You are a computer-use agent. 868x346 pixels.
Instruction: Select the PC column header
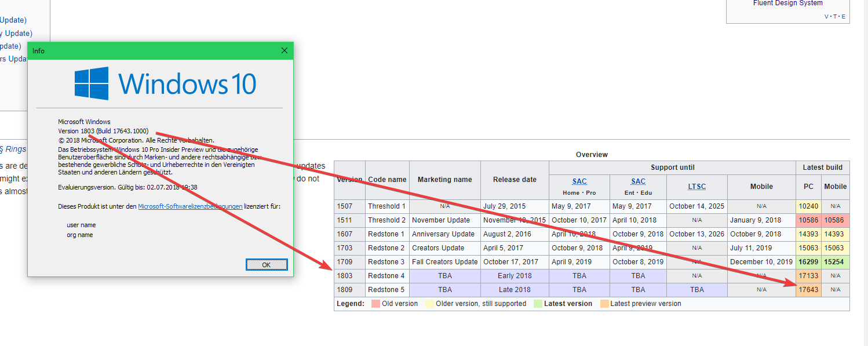[x=808, y=187]
